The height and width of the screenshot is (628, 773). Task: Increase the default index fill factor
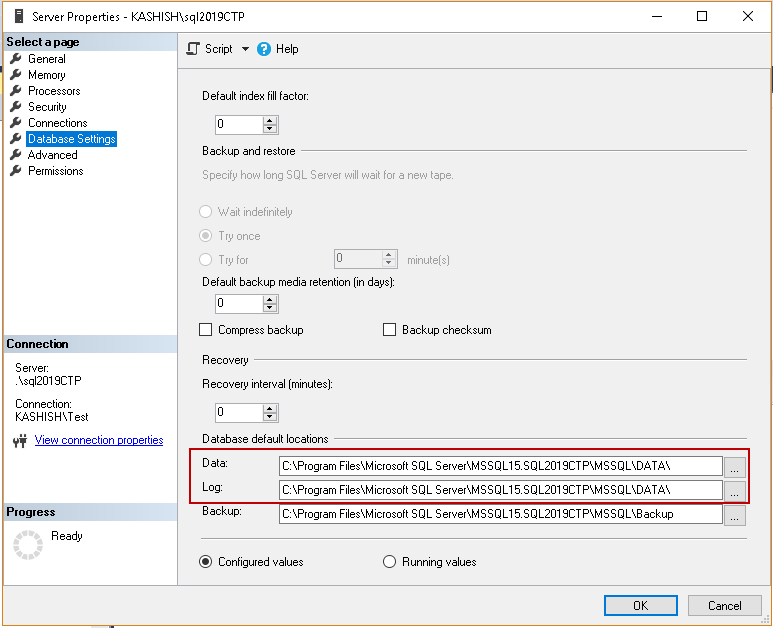coord(270,120)
